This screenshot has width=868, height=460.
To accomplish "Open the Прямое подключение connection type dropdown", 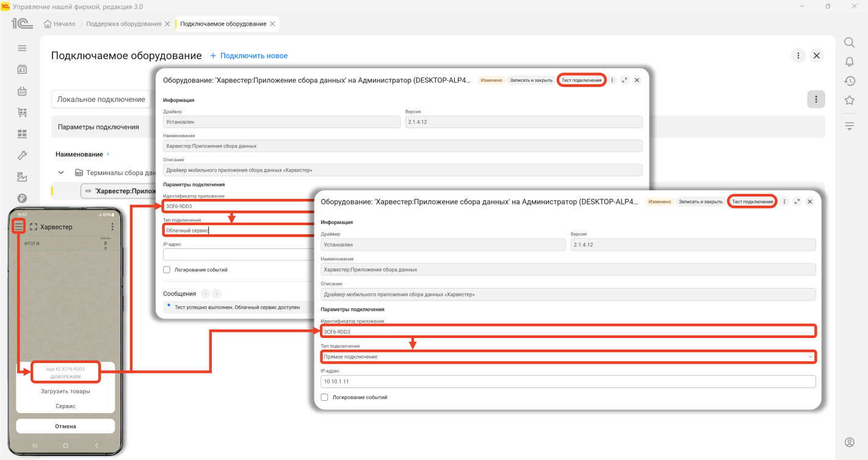I will click(x=810, y=356).
